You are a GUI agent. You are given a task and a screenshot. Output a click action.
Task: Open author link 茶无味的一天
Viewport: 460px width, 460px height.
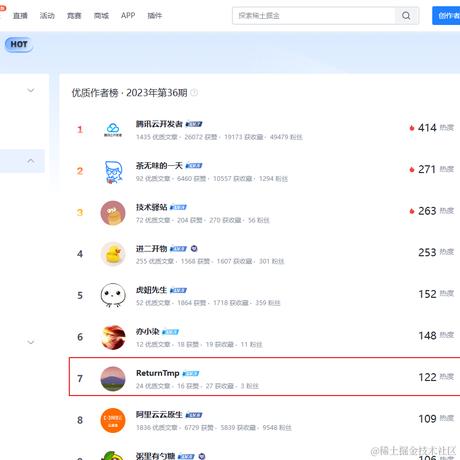[x=159, y=166]
